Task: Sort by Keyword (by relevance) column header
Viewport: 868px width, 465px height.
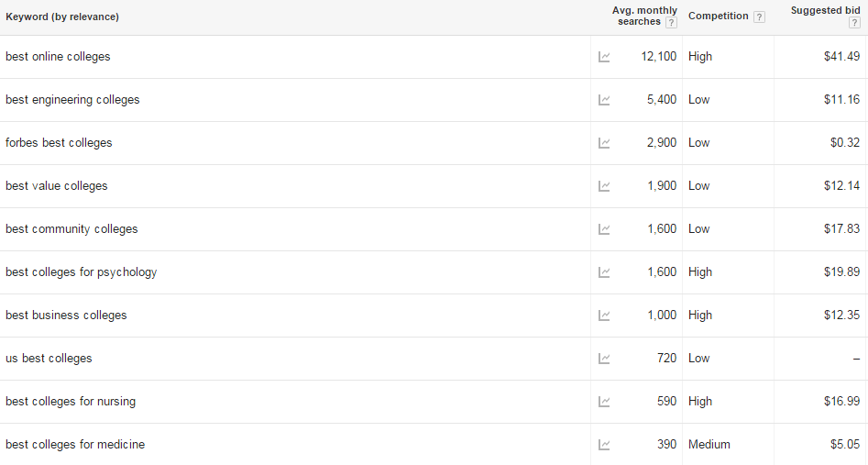Action: (62, 17)
